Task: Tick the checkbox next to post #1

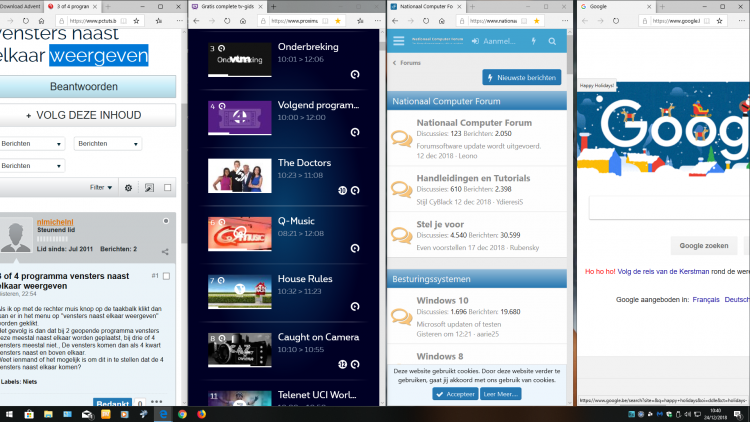Action: (x=167, y=275)
